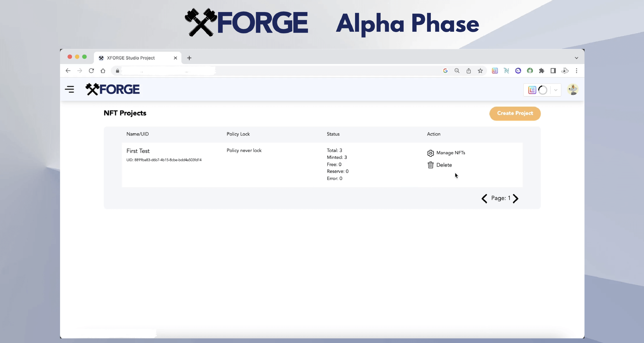This screenshot has width=644, height=343.
Task: Open the N-shaped extension icon
Action: [506, 71]
